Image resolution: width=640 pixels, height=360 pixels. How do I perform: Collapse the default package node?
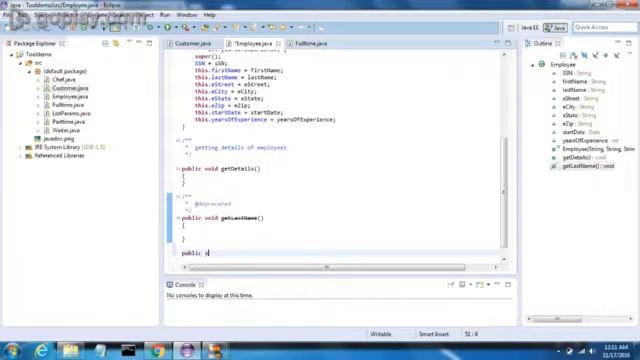click(29, 71)
